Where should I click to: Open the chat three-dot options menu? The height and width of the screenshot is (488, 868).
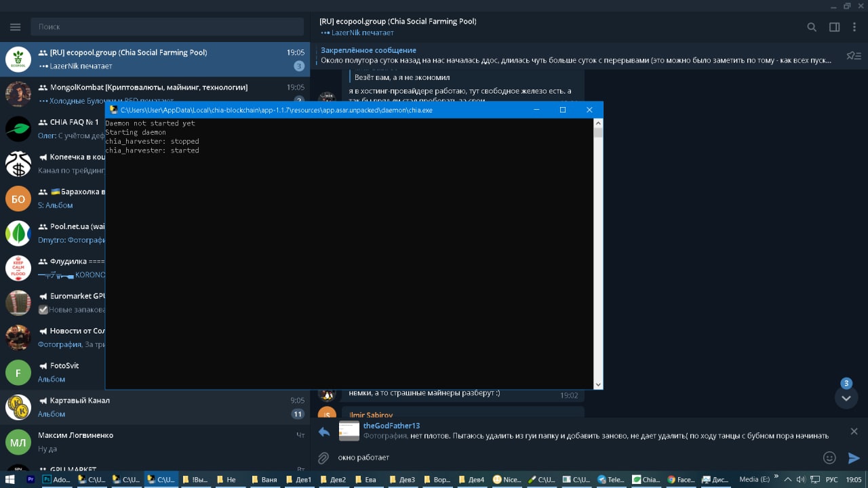click(x=853, y=27)
